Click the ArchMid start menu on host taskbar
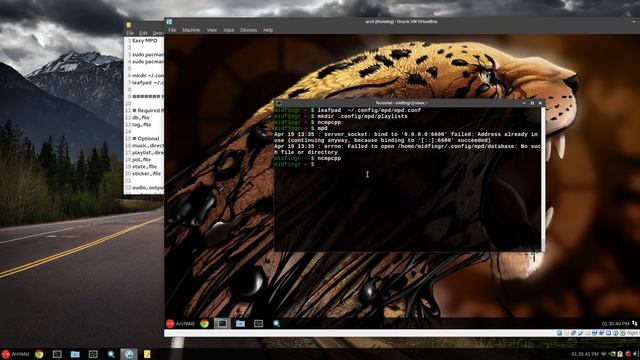This screenshot has height=360, width=640. (x=16, y=354)
